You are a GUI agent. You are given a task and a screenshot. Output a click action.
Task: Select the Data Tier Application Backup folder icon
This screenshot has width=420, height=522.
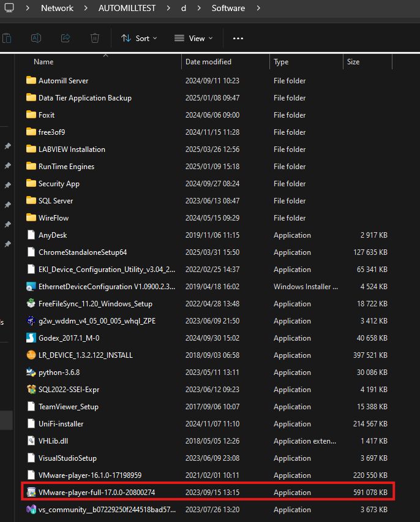click(31, 97)
